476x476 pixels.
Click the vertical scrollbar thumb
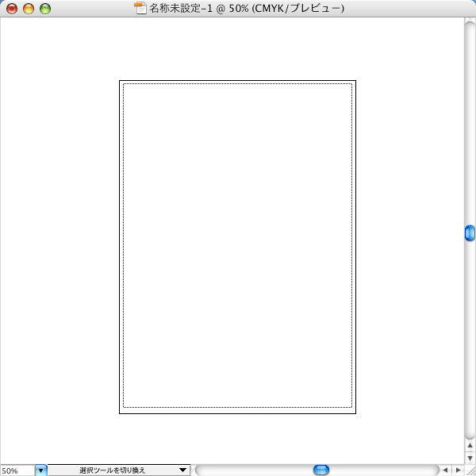click(x=470, y=233)
